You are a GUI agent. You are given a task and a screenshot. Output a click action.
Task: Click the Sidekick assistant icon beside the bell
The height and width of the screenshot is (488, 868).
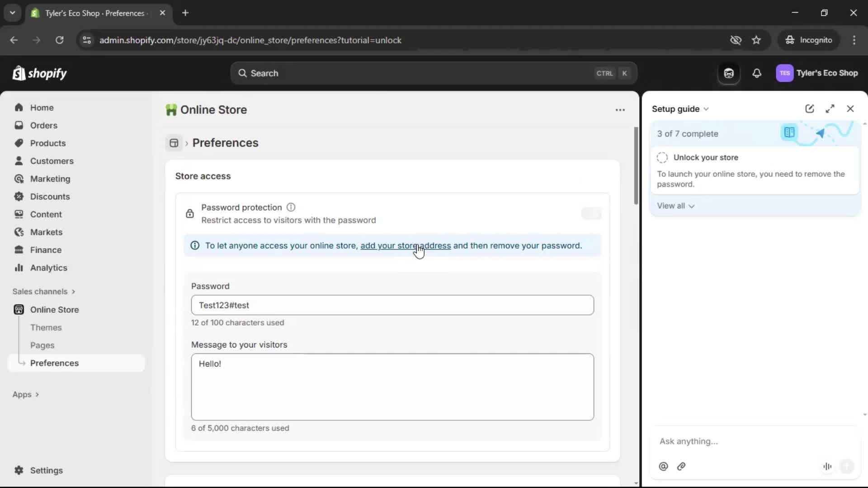click(x=729, y=73)
